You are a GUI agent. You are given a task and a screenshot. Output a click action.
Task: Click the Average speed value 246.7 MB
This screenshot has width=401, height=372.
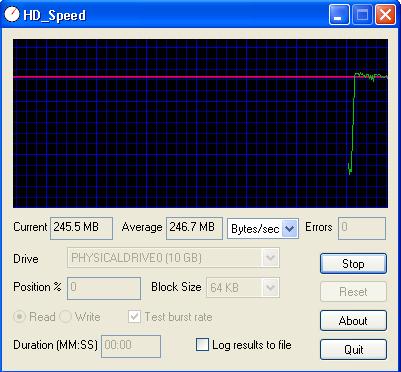pyautogui.click(x=194, y=228)
